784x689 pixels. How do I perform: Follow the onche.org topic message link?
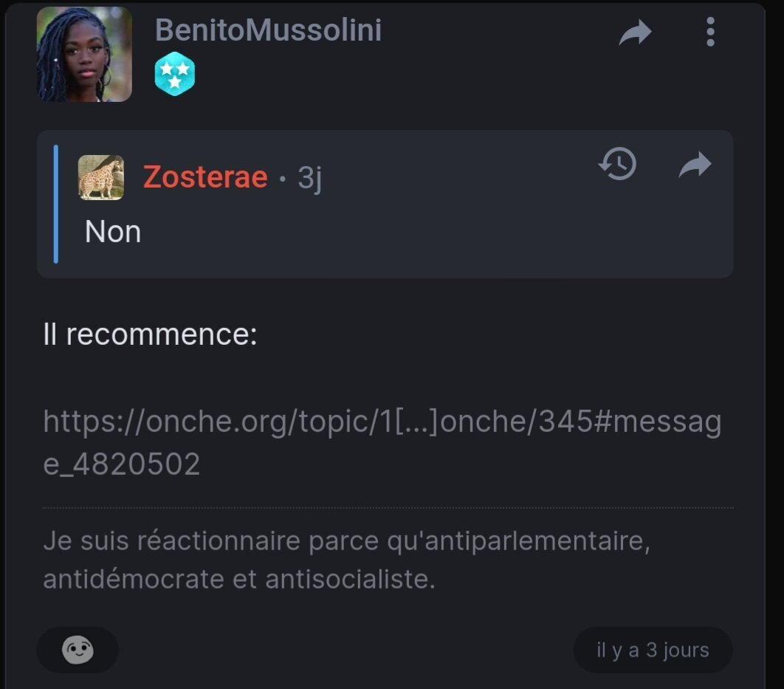pos(382,442)
